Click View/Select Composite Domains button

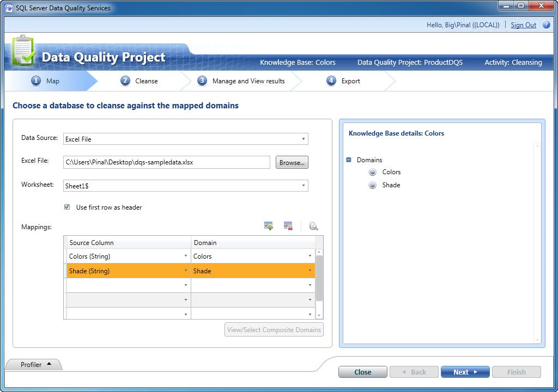click(x=274, y=330)
